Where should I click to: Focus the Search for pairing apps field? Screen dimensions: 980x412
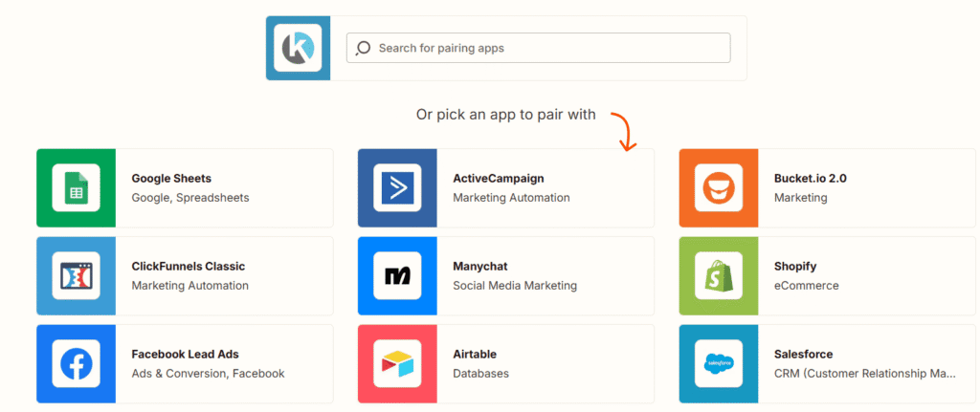[x=538, y=48]
